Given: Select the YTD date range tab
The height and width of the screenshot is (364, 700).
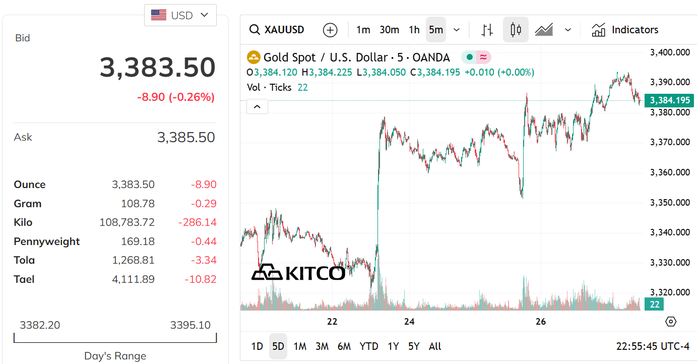Looking at the screenshot, I should coord(369,346).
